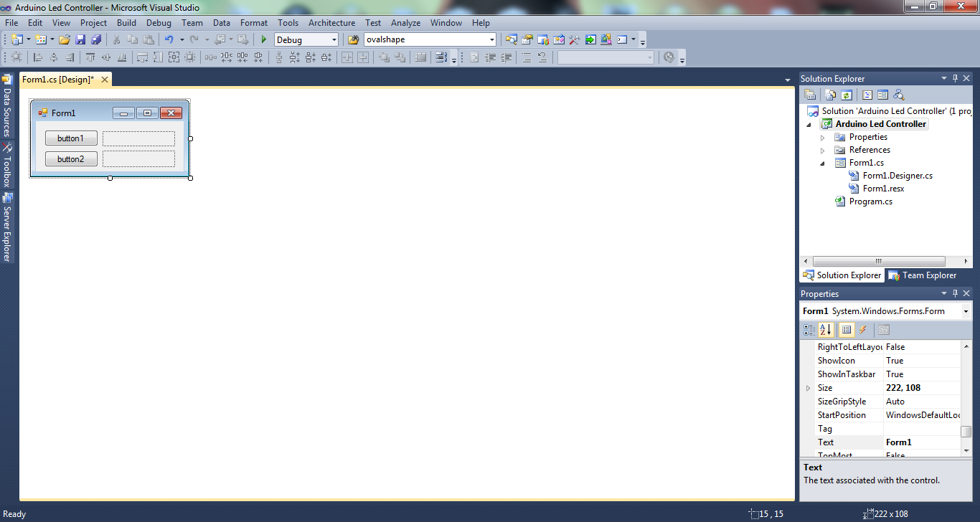Start debugging with the green play icon
The width and height of the screenshot is (980, 522).
click(x=264, y=40)
